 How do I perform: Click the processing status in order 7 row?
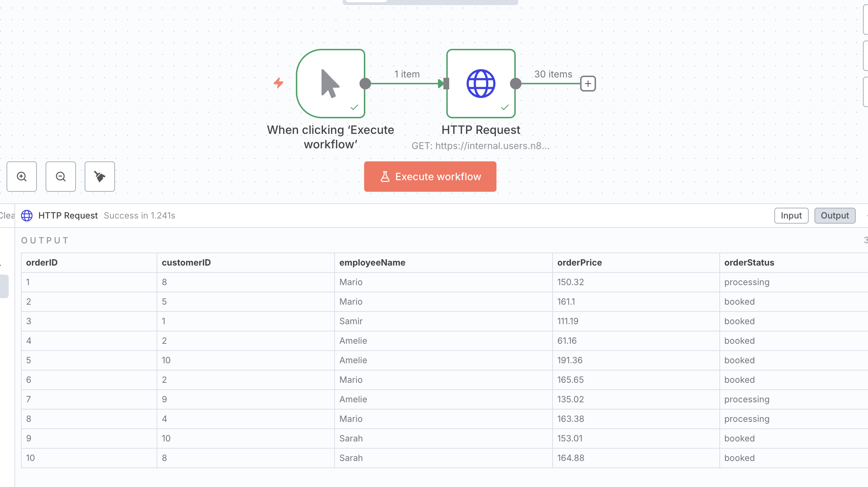pos(794,399)
